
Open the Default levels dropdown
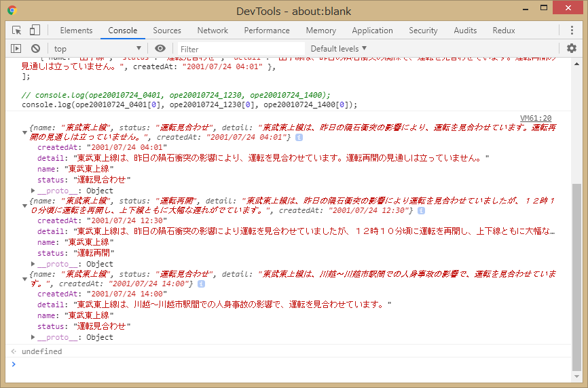coord(338,49)
